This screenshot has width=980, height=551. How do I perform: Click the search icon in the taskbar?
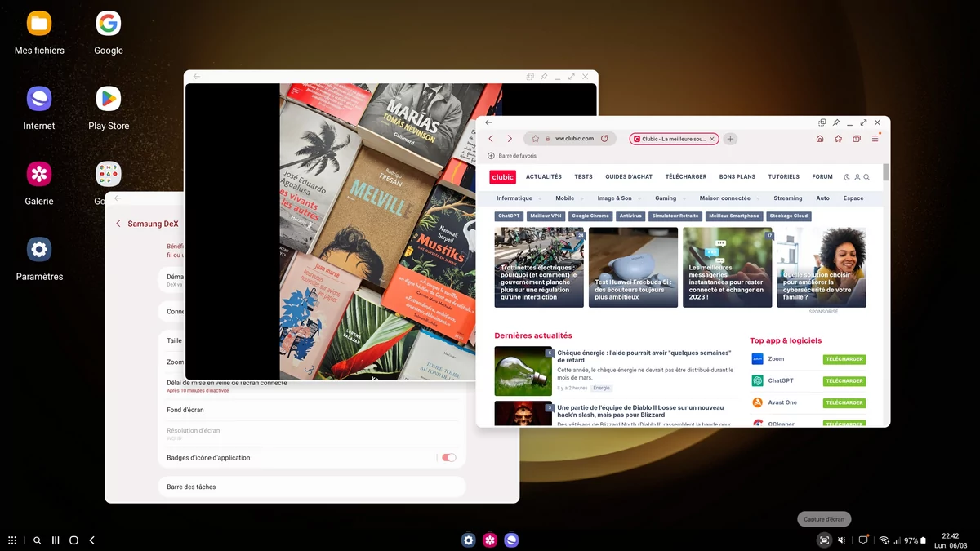click(37, 540)
